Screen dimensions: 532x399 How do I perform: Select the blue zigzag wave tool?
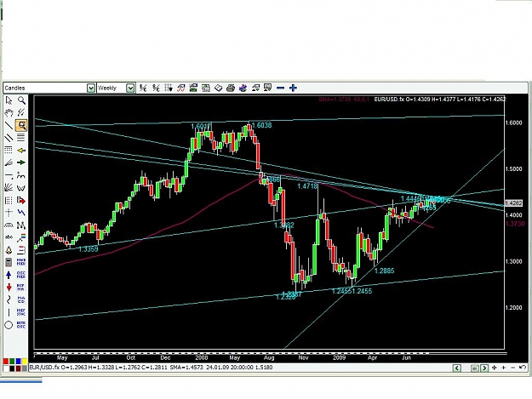[x=21, y=213]
